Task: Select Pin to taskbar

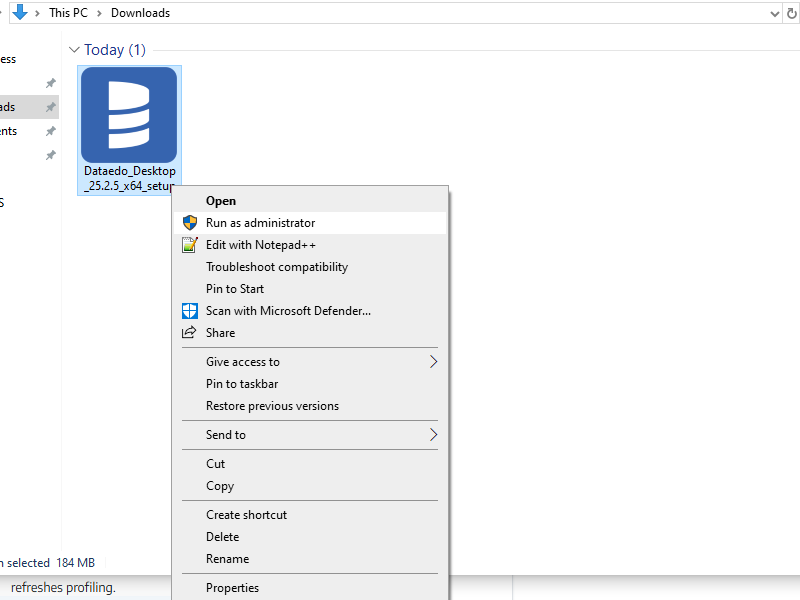Action: 310,384
